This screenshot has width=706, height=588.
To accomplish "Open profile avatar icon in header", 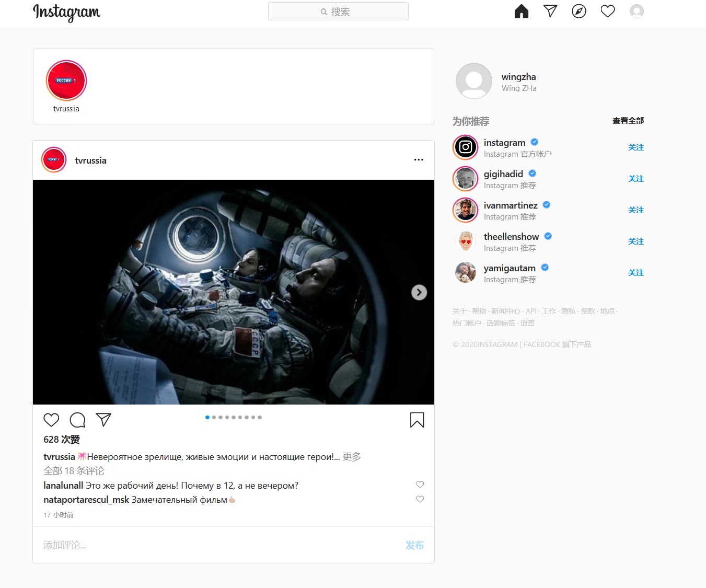I will point(636,11).
